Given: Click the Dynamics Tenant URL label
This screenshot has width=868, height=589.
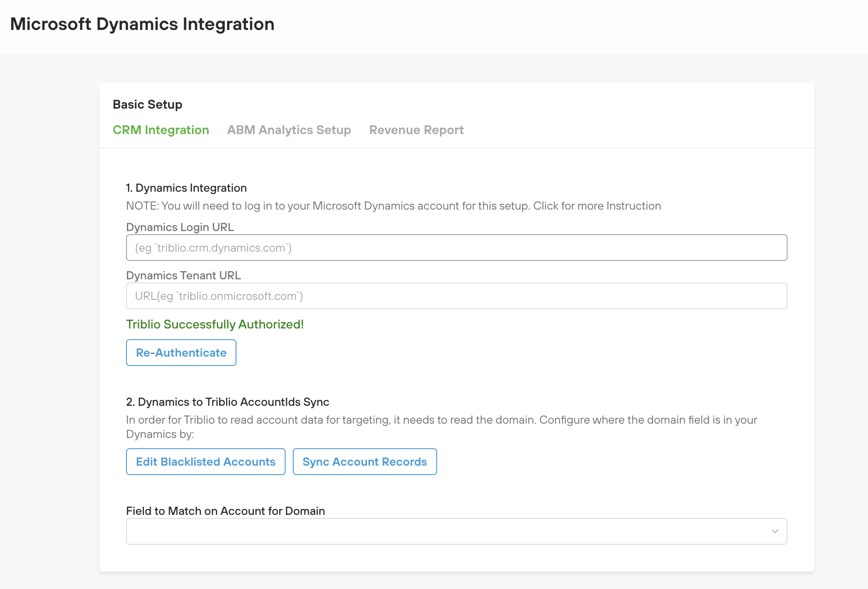Looking at the screenshot, I should pyautogui.click(x=183, y=275).
